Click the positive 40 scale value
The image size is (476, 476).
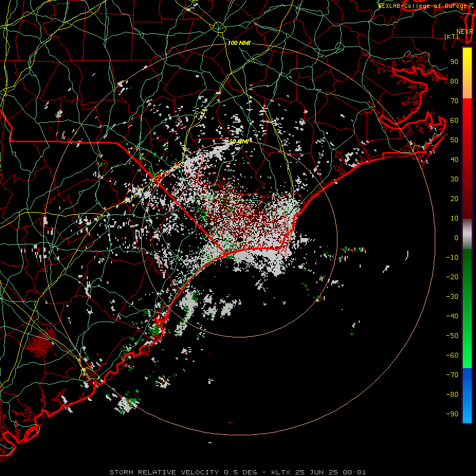pos(454,160)
